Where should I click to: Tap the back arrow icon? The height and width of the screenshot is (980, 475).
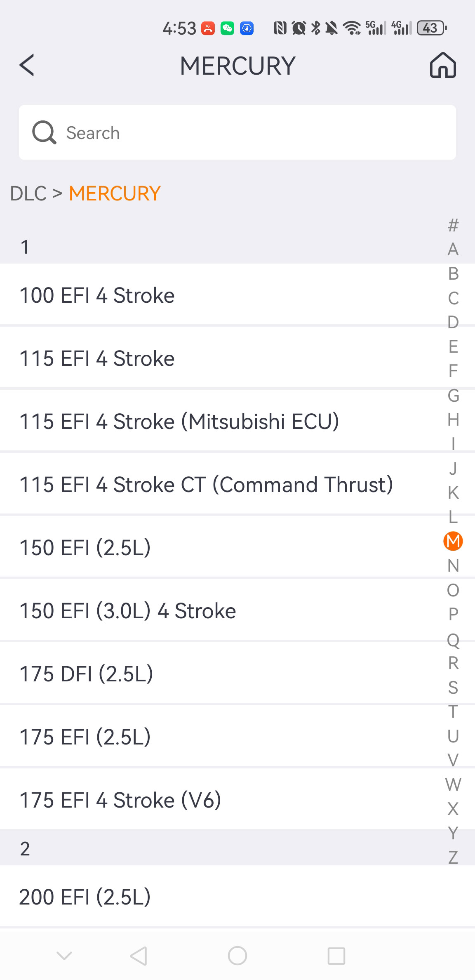[27, 65]
